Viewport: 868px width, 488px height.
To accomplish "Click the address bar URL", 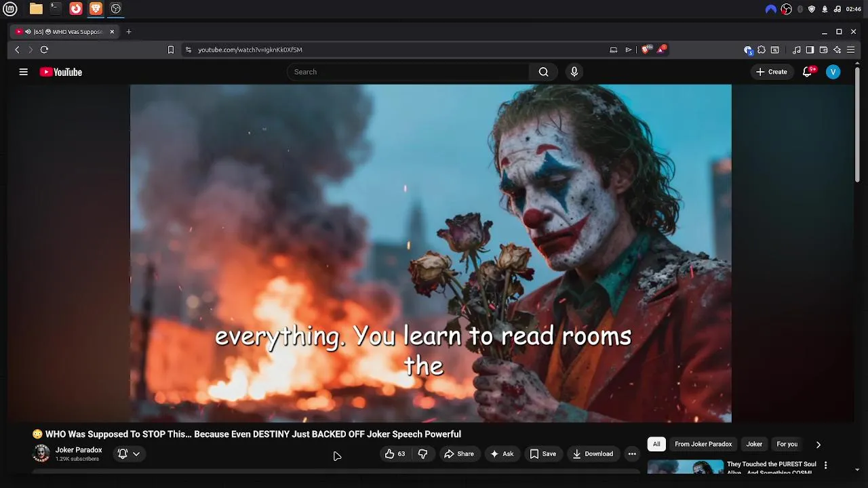I will tap(250, 49).
